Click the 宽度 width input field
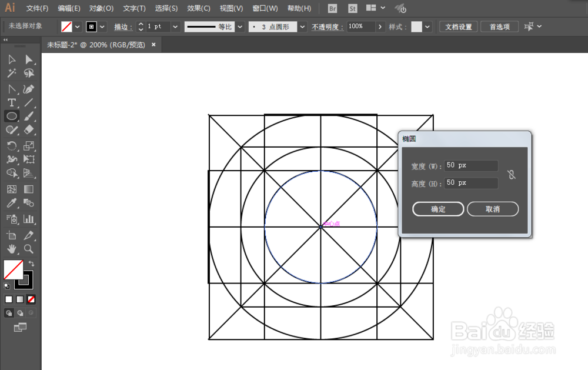Viewport: 588px width, 370px height. pyautogui.click(x=470, y=165)
